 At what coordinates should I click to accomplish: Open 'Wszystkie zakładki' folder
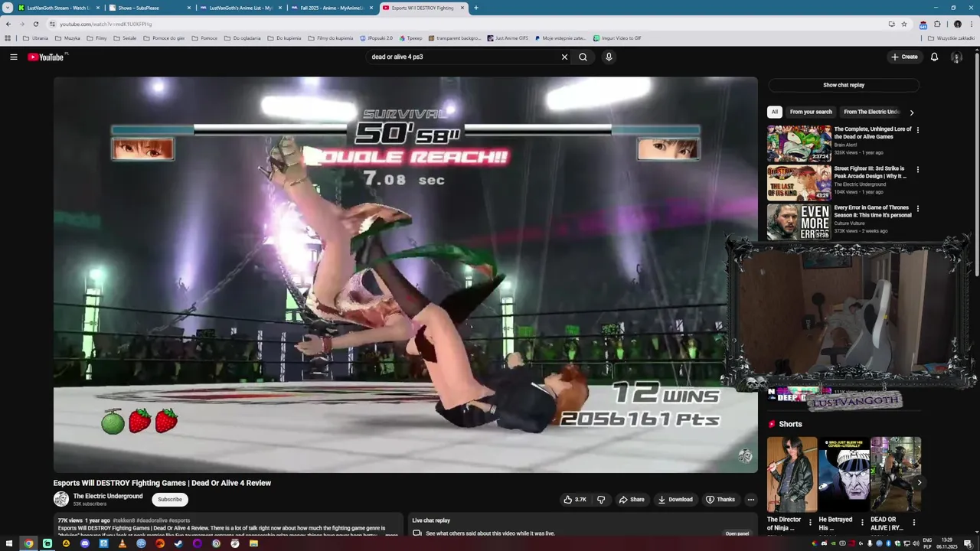point(951,37)
